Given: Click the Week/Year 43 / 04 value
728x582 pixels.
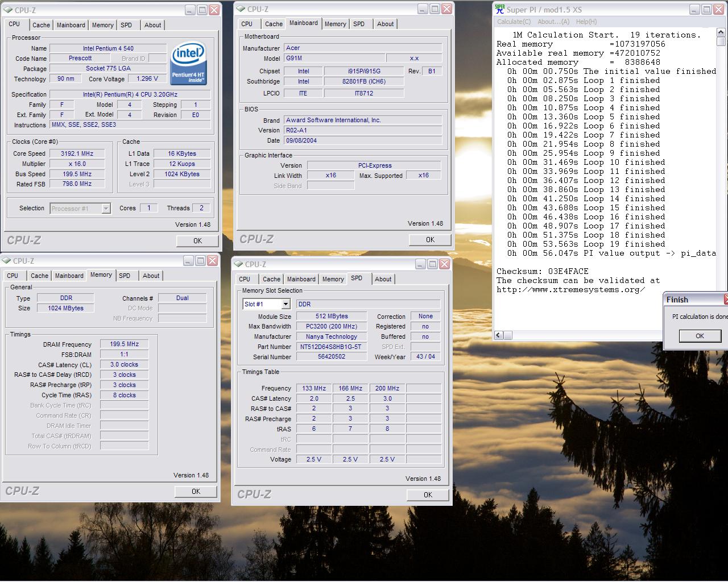Looking at the screenshot, I should point(425,357).
